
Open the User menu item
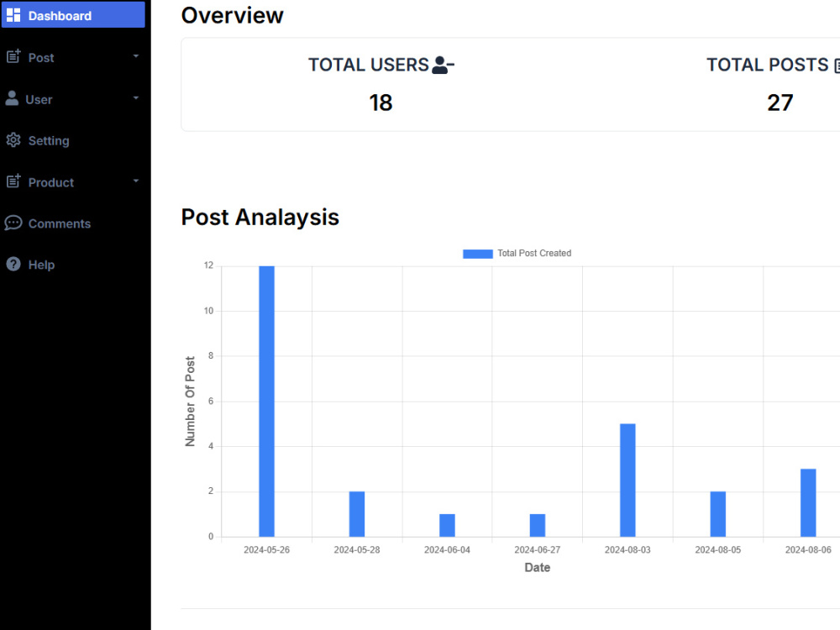(73, 98)
